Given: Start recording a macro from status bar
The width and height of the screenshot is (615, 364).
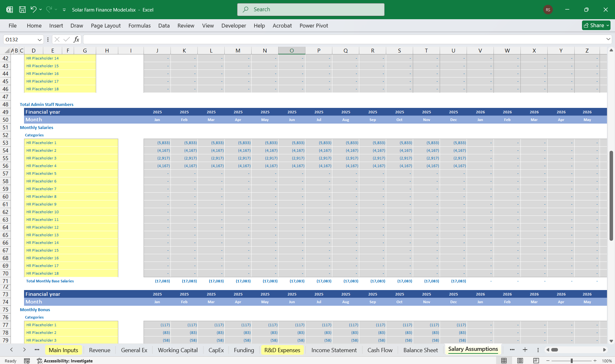Looking at the screenshot, I should pyautogui.click(x=27, y=360).
